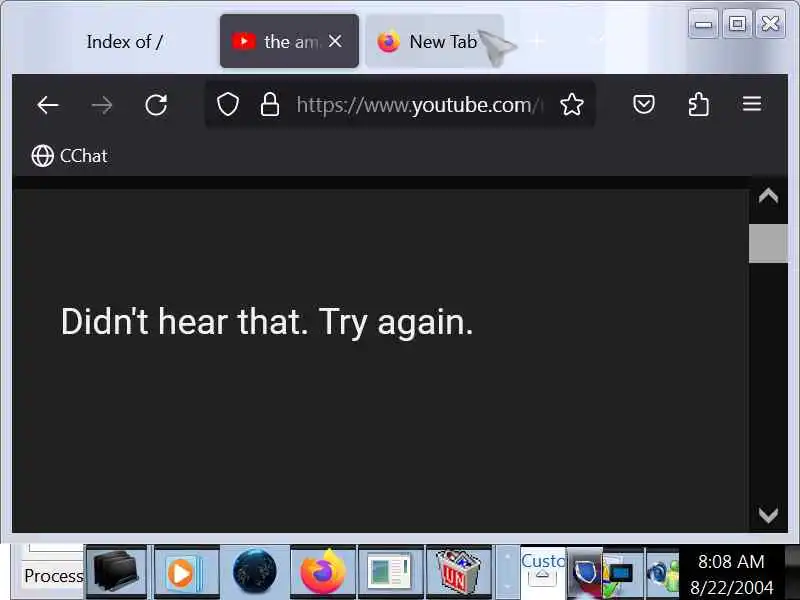The height and width of the screenshot is (600, 800).
Task: Switch to the Index of / tab
Action: click(x=124, y=41)
